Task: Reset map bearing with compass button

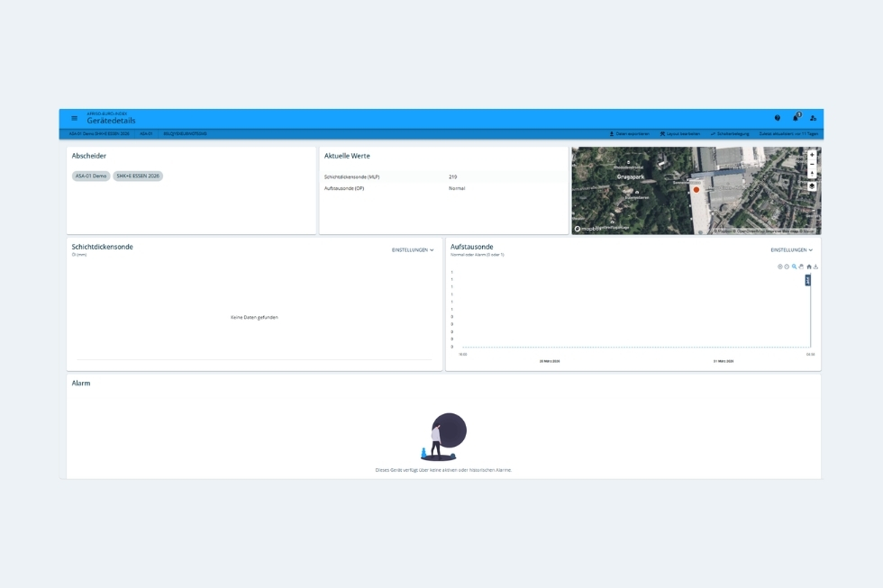Action: (x=812, y=173)
